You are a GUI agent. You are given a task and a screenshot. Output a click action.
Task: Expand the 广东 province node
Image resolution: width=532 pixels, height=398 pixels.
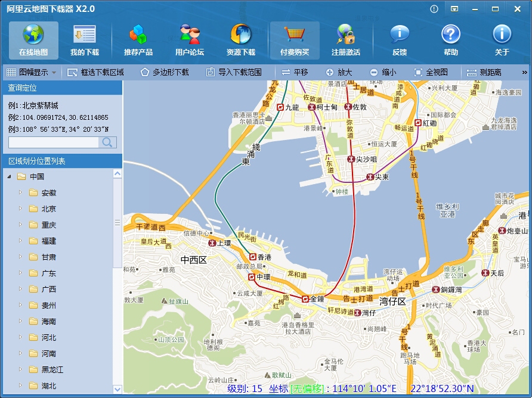pos(20,273)
